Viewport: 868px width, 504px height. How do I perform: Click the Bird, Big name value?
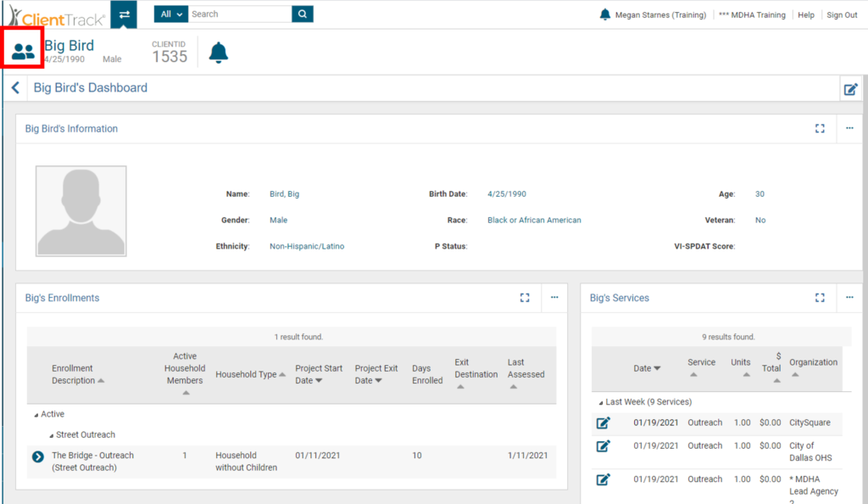click(285, 193)
